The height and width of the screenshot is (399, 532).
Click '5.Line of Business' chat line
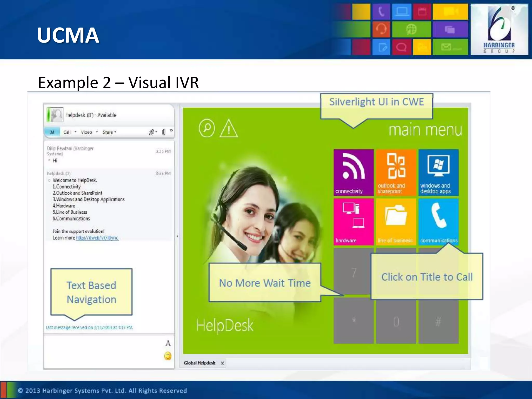tap(70, 212)
